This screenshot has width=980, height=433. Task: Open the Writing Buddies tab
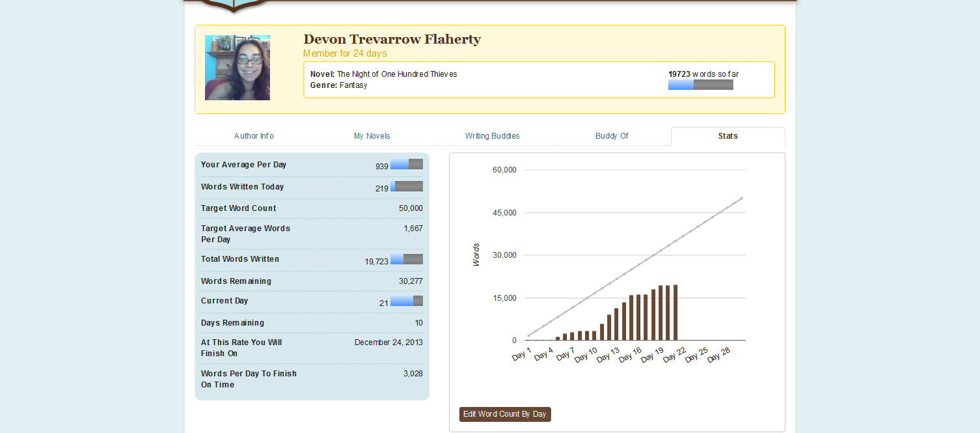coord(492,136)
